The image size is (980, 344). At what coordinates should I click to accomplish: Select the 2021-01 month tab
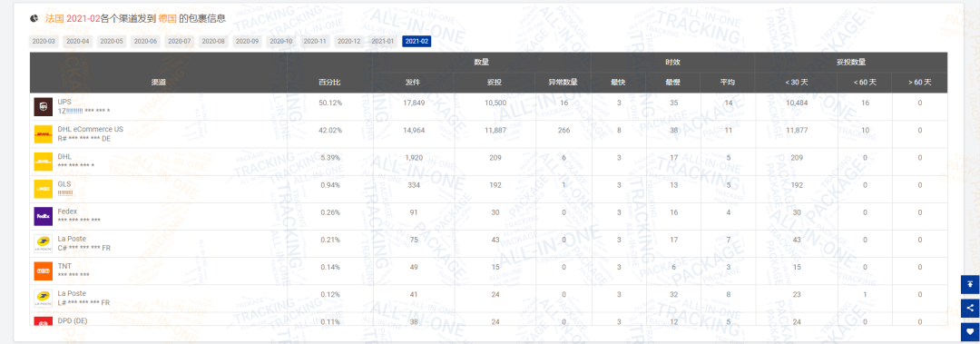[382, 41]
